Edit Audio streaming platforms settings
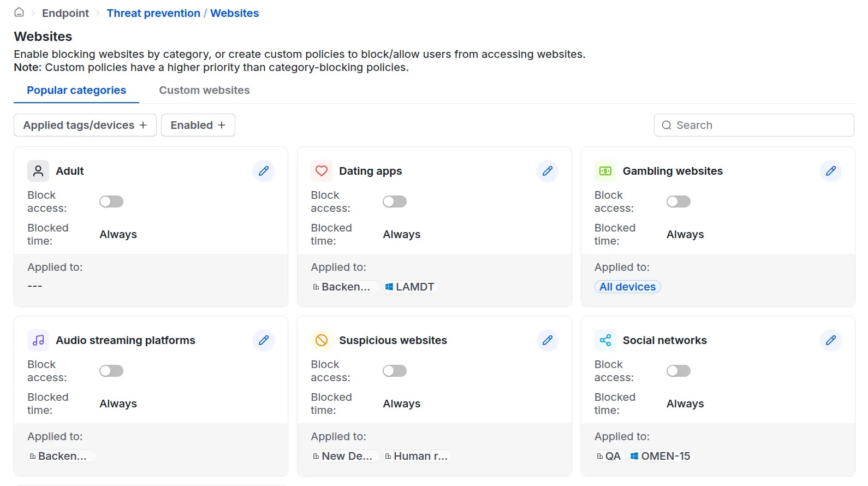Viewport: 868px width, 486px height. 264,340
